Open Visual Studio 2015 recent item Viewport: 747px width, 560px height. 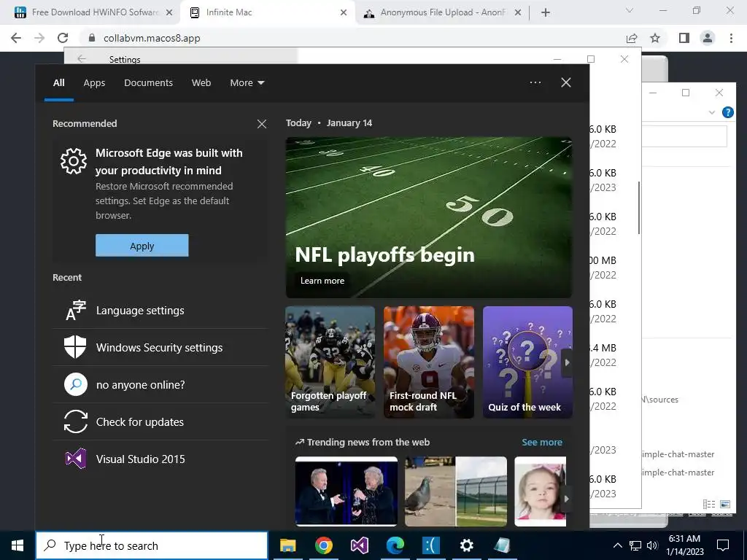click(x=160, y=459)
